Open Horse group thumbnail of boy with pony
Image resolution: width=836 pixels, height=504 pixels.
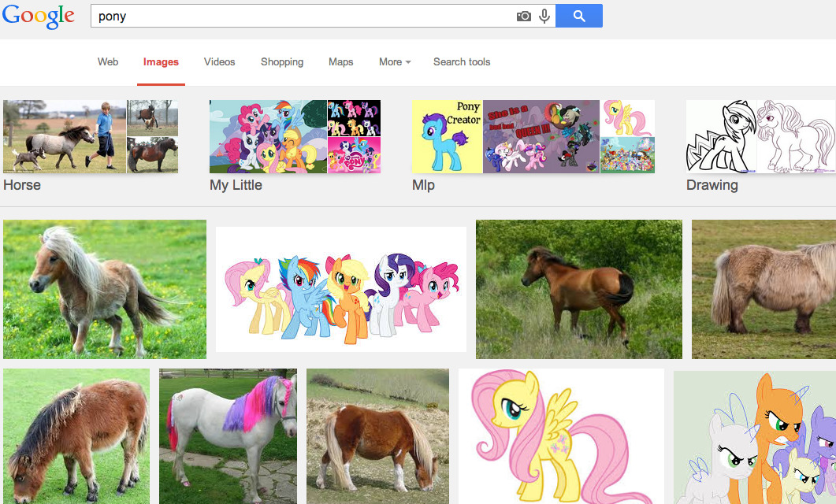tap(65, 136)
